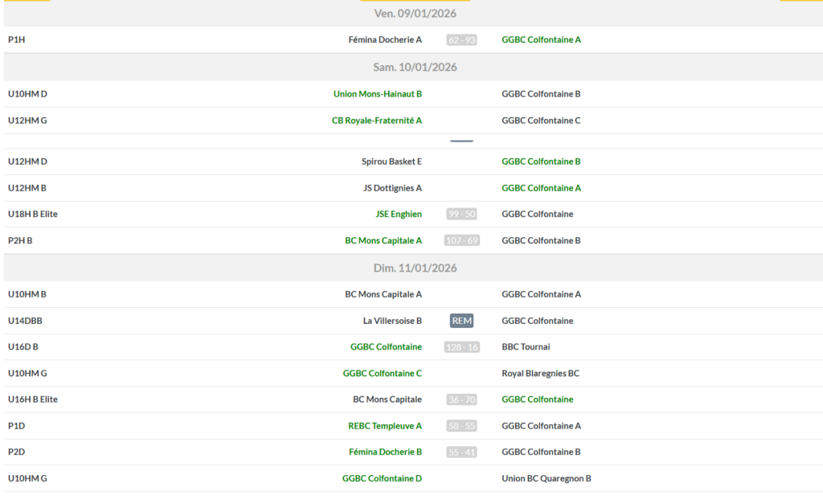Viewport: 823px width, 504px height.
Task: Open Royal Blaregnies BC team page
Action: pos(540,373)
